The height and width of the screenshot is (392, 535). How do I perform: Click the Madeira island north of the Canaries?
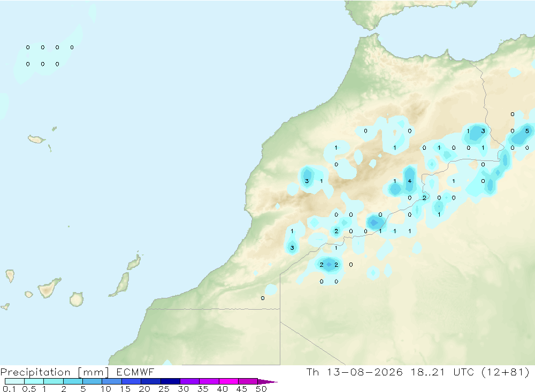36,139
